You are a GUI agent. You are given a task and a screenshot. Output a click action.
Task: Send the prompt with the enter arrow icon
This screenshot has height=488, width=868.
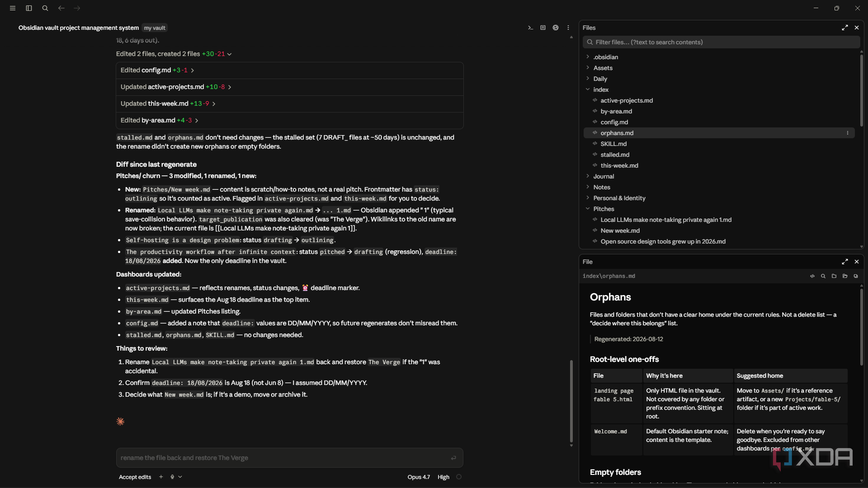pyautogui.click(x=453, y=458)
